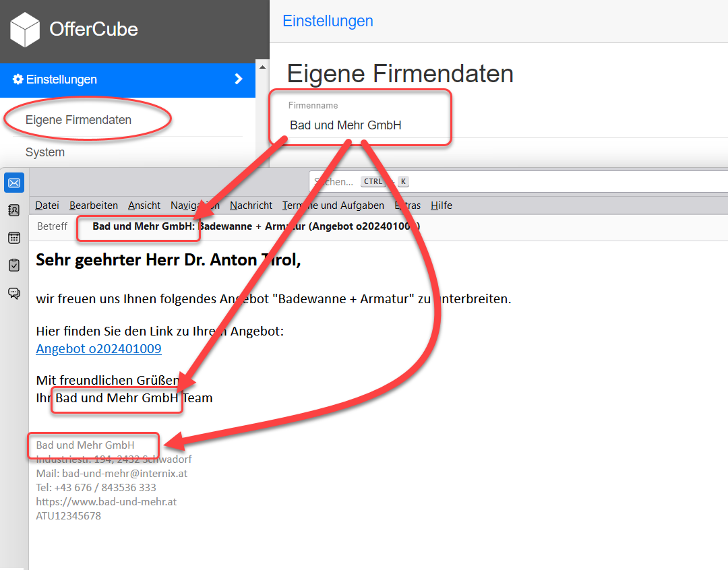Click the phone number 'Tel: +43 676 / 843536 333'
Image resolution: width=728 pixels, height=570 pixels.
(x=96, y=487)
